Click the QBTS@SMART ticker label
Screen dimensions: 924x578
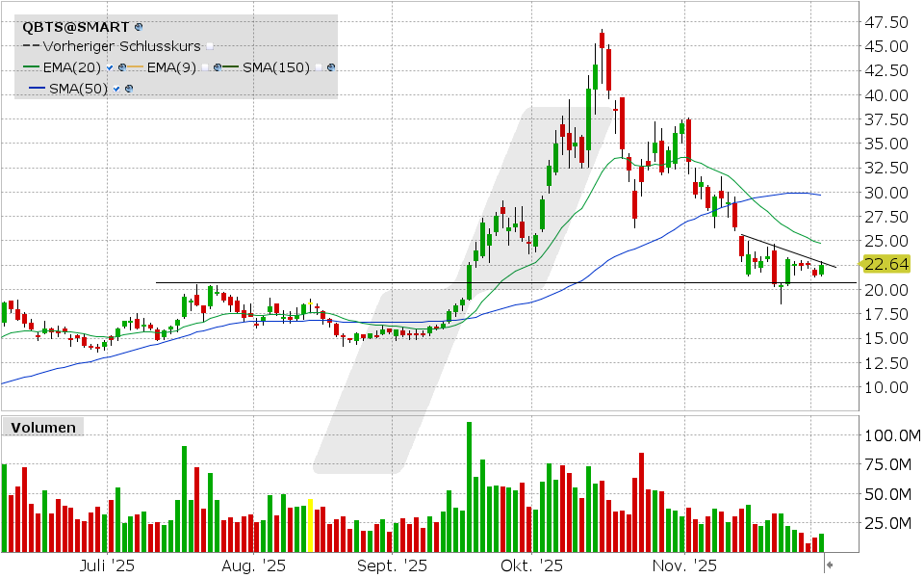[75, 27]
